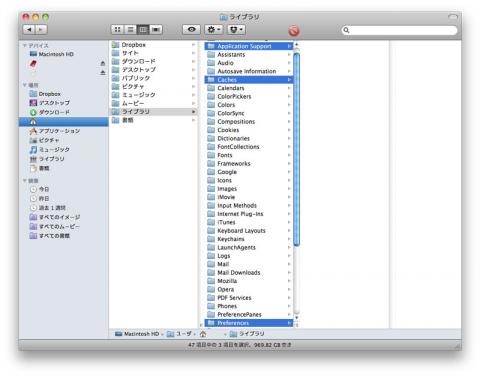Viewport: 480px width, 376px height.
Task: Select the Cookies folder
Action: 249,130
